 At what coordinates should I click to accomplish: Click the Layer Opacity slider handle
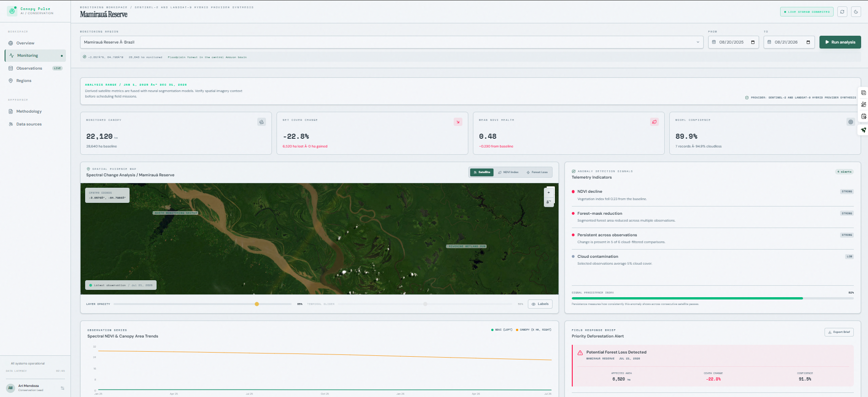tap(257, 304)
